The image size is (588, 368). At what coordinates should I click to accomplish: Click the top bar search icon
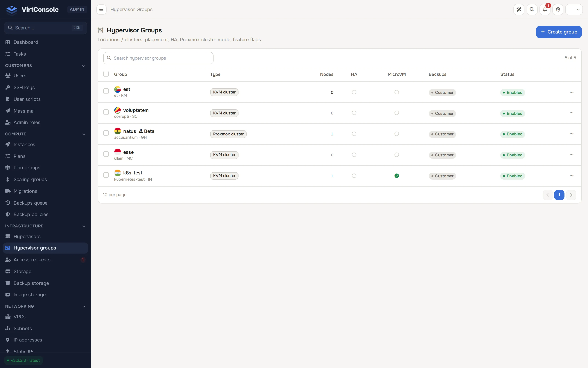tap(532, 10)
